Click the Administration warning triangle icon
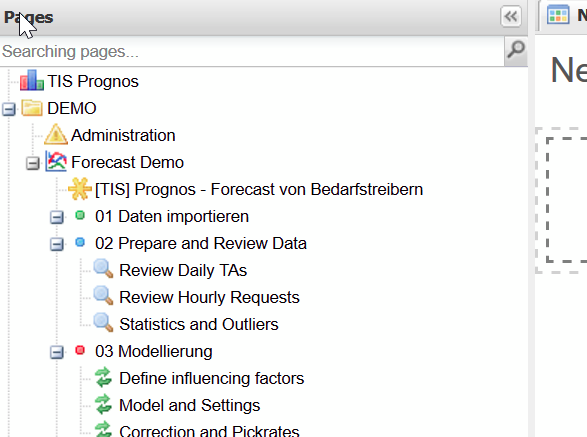The height and width of the screenshot is (437, 587). tap(56, 134)
